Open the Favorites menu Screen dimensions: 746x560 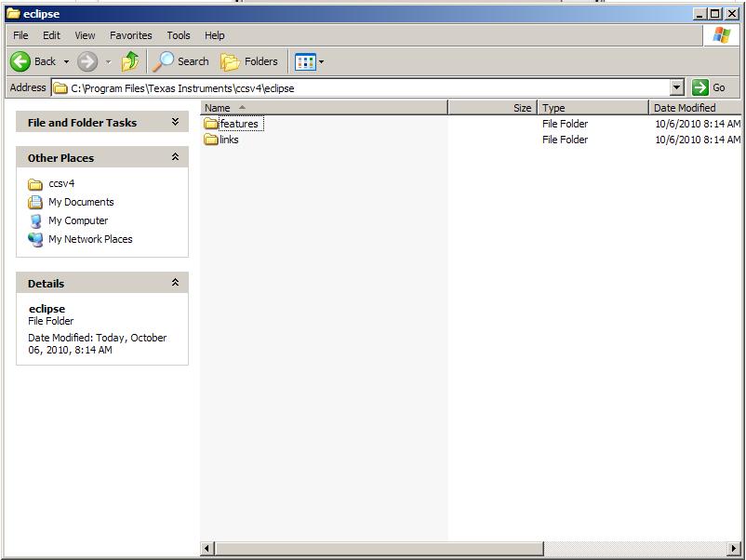[x=131, y=35]
